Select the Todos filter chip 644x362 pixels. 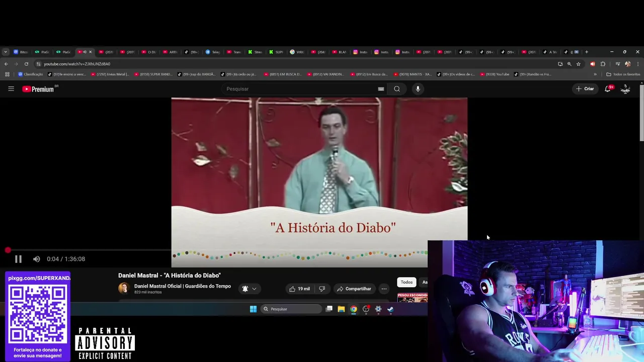coord(407,282)
